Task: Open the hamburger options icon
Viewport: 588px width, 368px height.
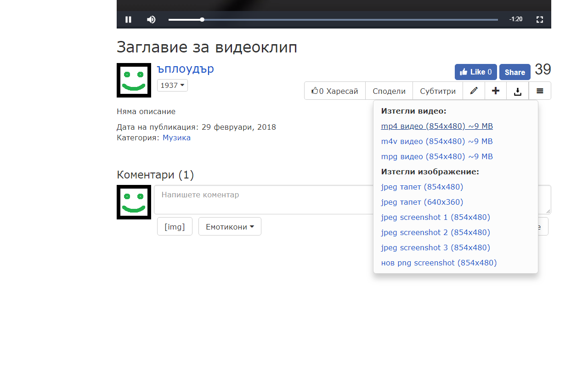Action: (540, 91)
